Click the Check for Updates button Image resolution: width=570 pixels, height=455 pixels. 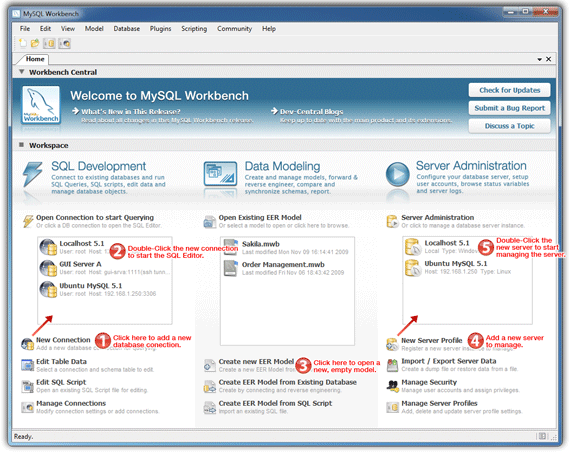[509, 90]
